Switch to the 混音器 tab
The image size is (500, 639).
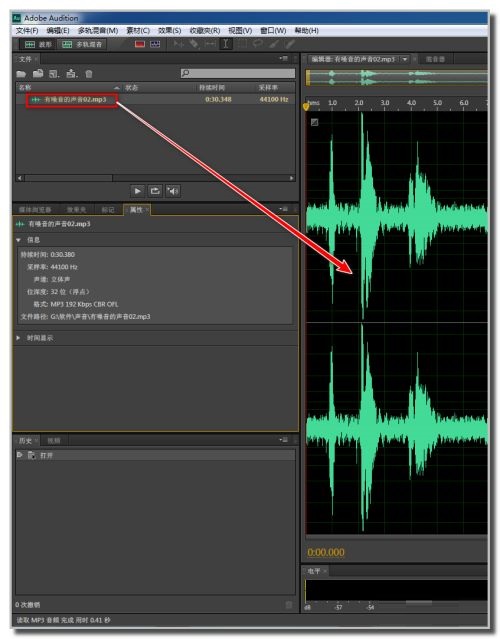pyautogui.click(x=435, y=59)
